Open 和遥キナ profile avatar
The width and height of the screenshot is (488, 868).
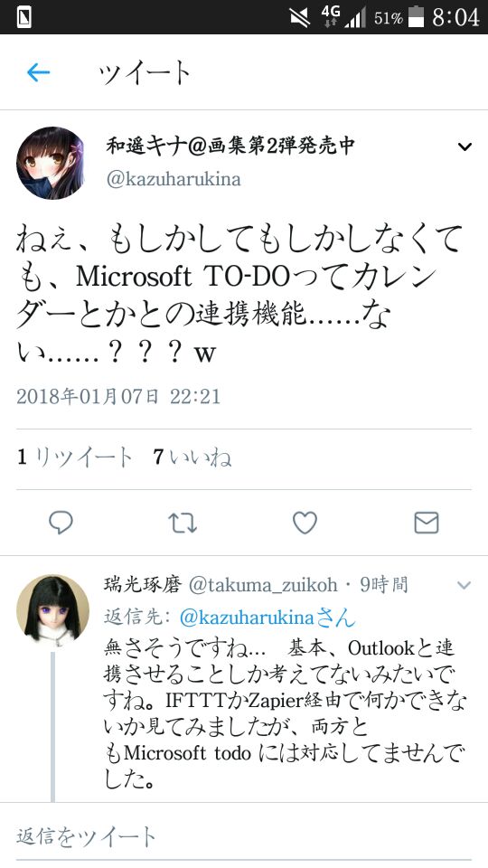tap(51, 164)
